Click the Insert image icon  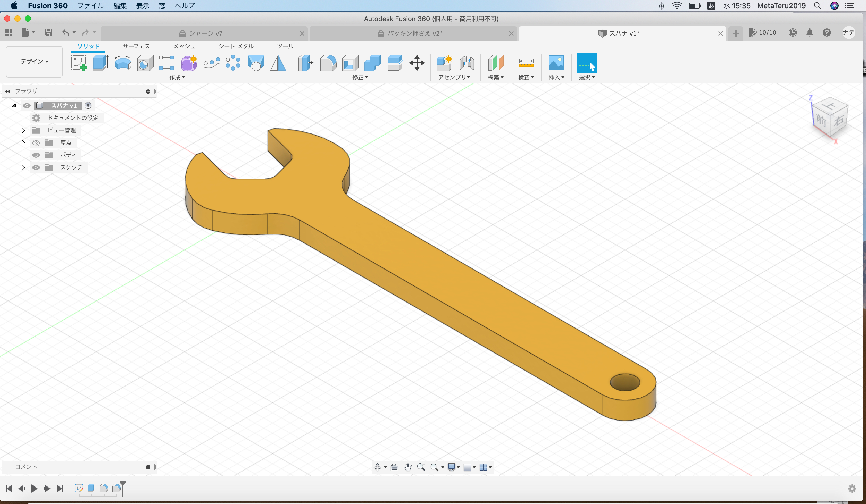tap(556, 63)
